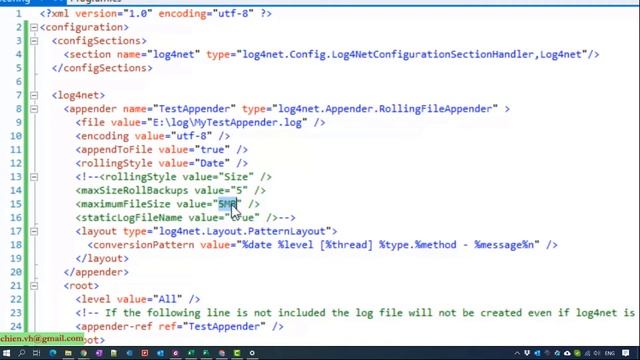Click the "%message%n" pattern token

(x=504, y=245)
